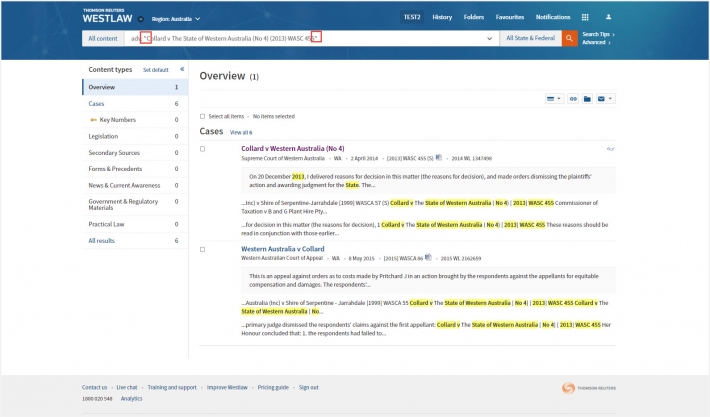Screen dimensions: 710x417
Task: Click the copy link icon
Action: [573, 99]
